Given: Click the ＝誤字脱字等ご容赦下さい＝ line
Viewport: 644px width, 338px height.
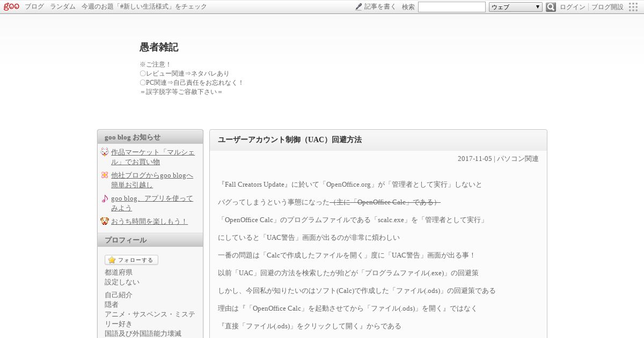Looking at the screenshot, I should click(181, 92).
